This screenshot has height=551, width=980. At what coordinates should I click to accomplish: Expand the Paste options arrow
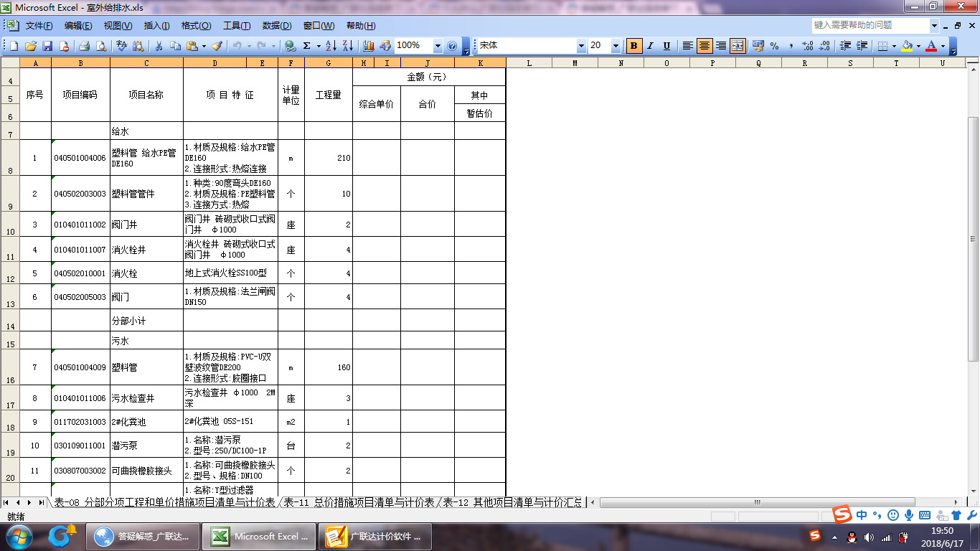point(204,45)
